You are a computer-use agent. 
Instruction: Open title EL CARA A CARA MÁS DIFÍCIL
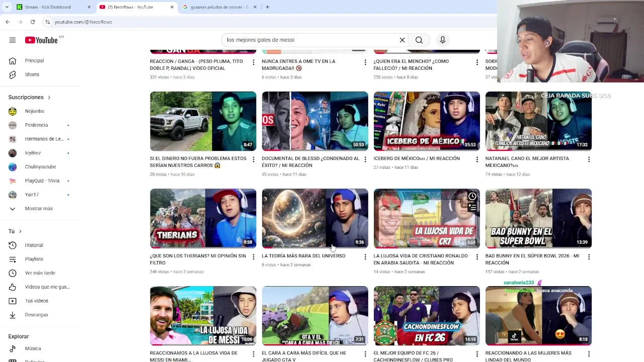304,356
